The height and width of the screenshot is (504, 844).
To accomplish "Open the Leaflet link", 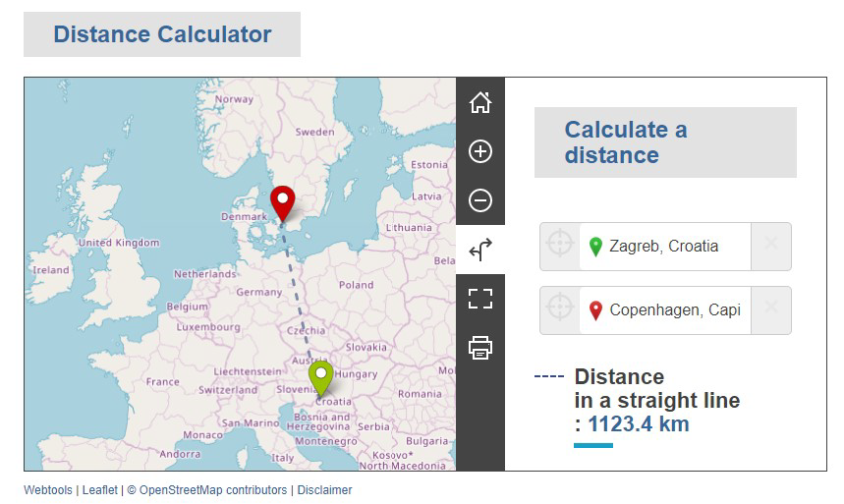I will point(99,490).
